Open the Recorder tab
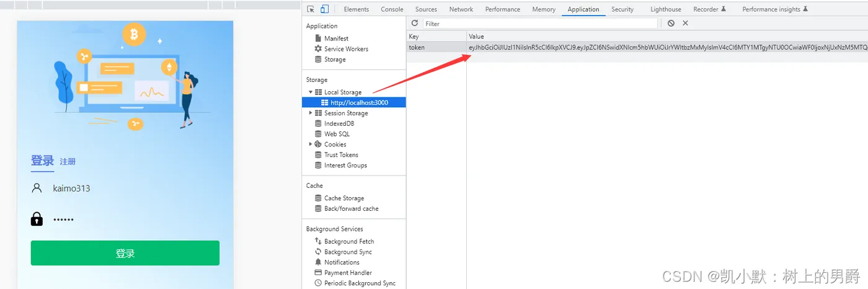 pyautogui.click(x=709, y=9)
